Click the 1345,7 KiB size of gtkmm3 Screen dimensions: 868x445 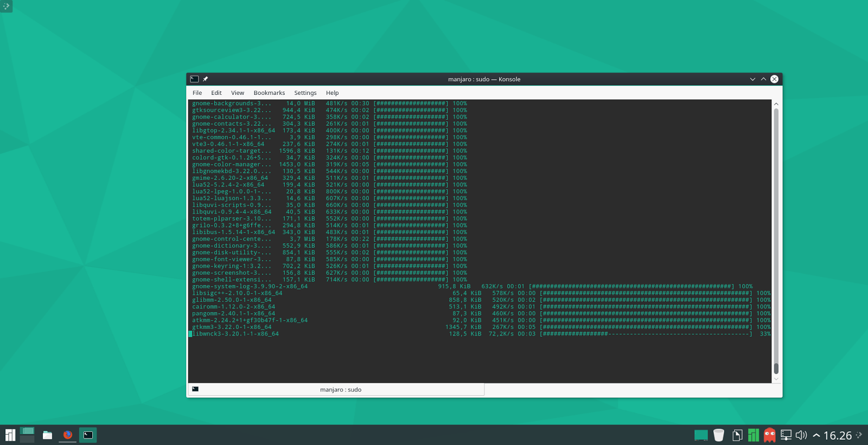[x=463, y=327]
